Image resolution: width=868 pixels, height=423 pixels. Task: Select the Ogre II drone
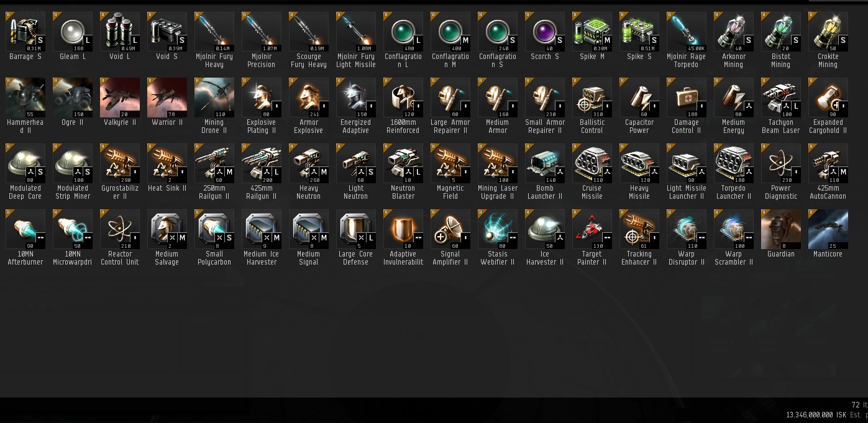coord(73,98)
